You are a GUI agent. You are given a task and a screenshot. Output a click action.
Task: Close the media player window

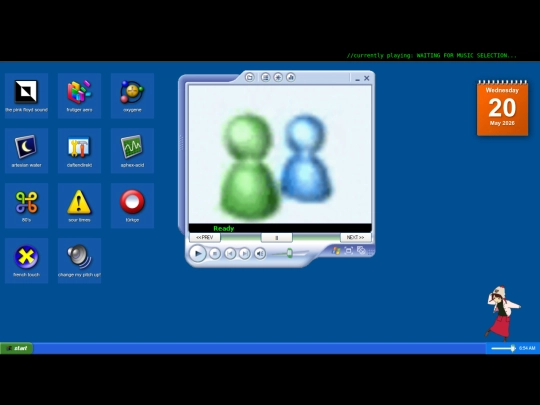367,78
